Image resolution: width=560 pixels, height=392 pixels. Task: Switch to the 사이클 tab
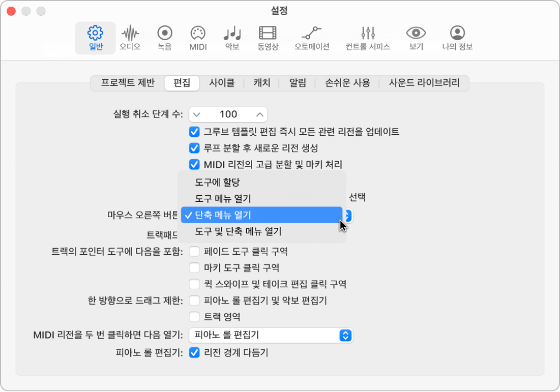tap(222, 83)
